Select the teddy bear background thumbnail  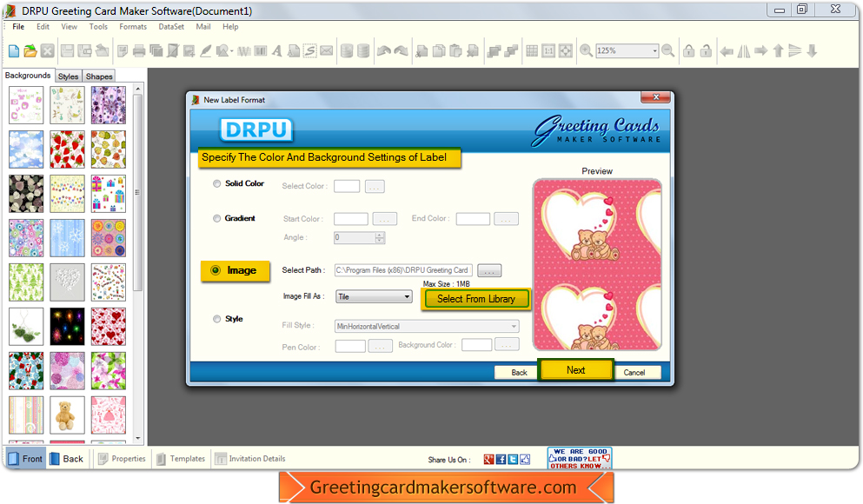coord(67,414)
